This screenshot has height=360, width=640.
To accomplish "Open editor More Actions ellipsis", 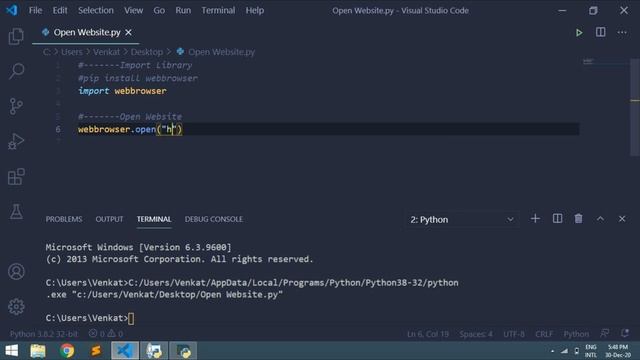I will [x=622, y=32].
